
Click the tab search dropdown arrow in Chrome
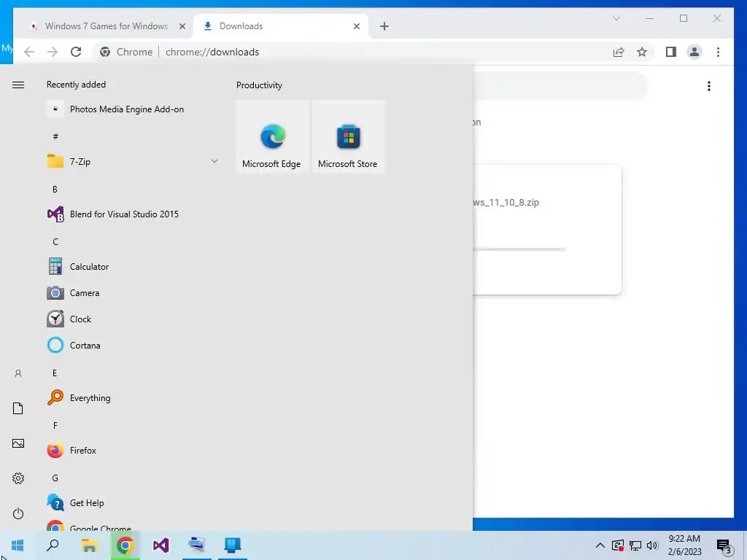(x=616, y=18)
